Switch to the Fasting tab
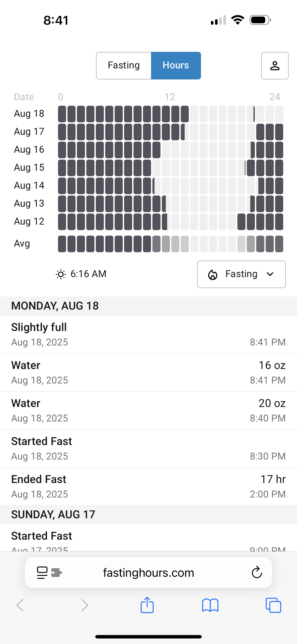Screen dimensions: 297x644 pyautogui.click(x=124, y=65)
